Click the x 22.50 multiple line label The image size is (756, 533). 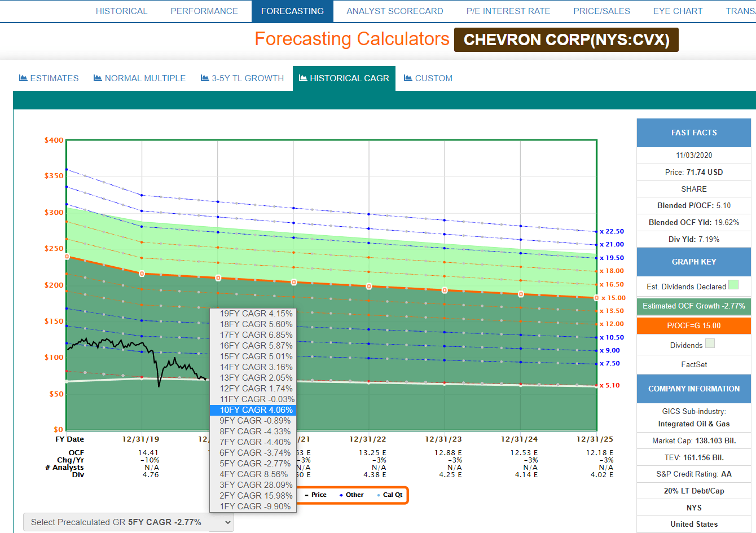612,231
